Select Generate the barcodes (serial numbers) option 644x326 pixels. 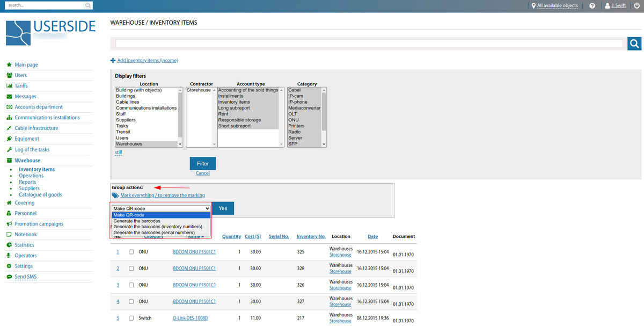coord(158,233)
